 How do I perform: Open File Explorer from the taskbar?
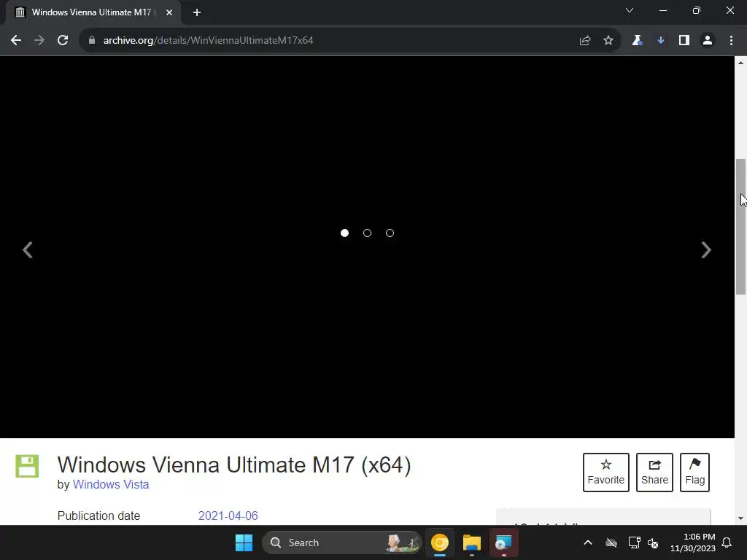(472, 542)
